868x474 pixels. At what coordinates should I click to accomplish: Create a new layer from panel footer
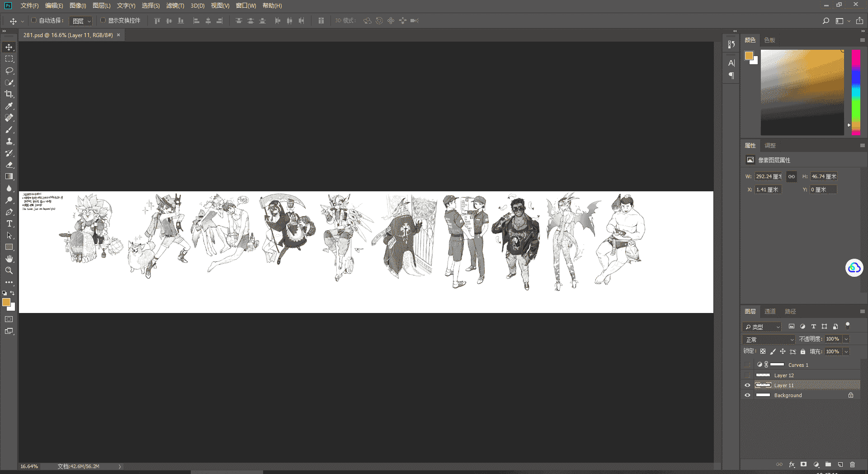(x=840, y=465)
